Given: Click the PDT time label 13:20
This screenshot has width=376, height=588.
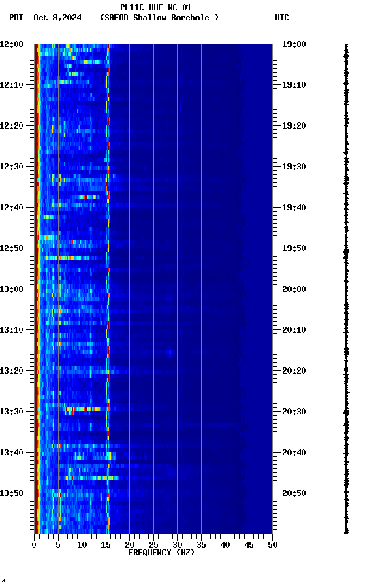Looking at the screenshot, I should pyautogui.click(x=12, y=372).
